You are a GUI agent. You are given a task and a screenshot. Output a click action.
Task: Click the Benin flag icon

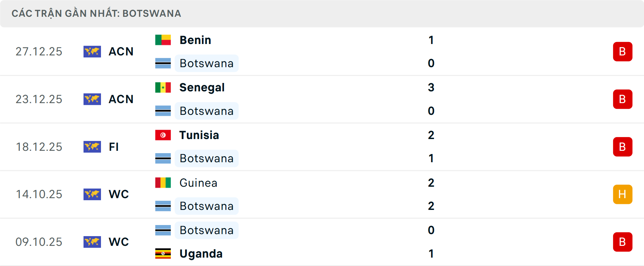[163, 40]
